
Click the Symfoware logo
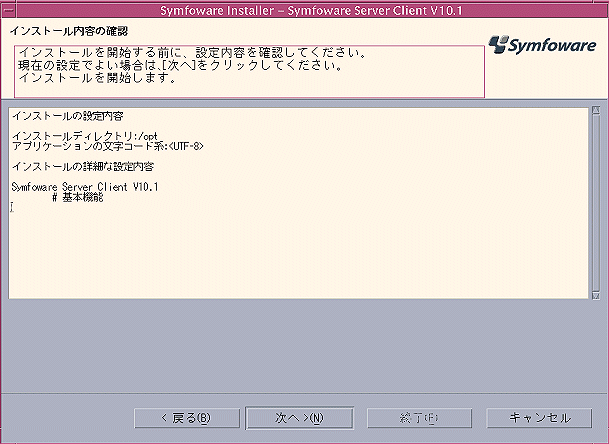(542, 45)
